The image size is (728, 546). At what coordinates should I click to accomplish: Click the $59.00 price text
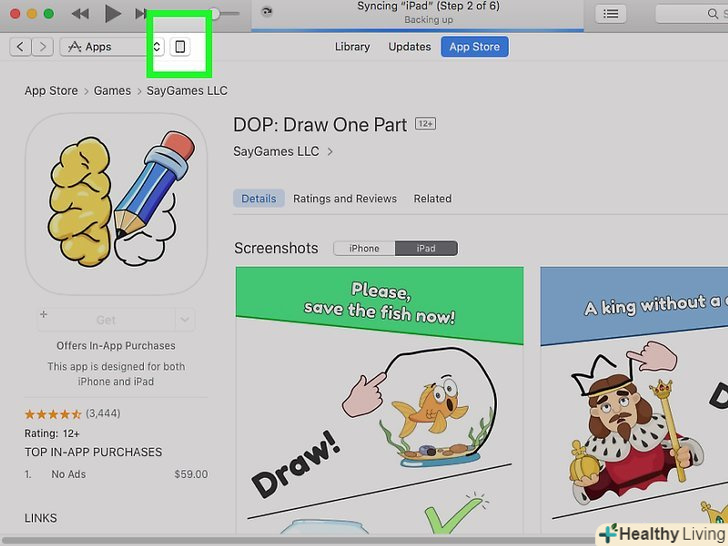pos(191,474)
